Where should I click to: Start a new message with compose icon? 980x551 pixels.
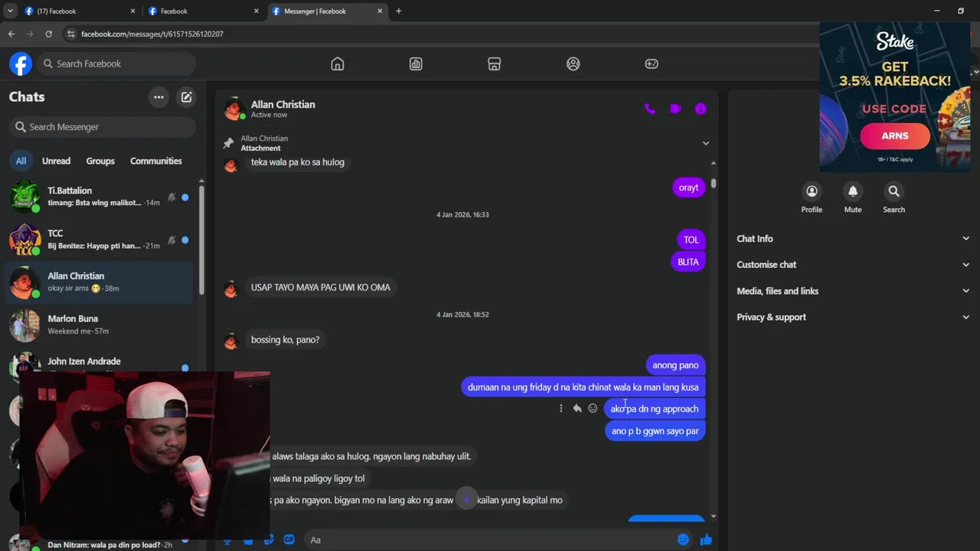pos(186,97)
